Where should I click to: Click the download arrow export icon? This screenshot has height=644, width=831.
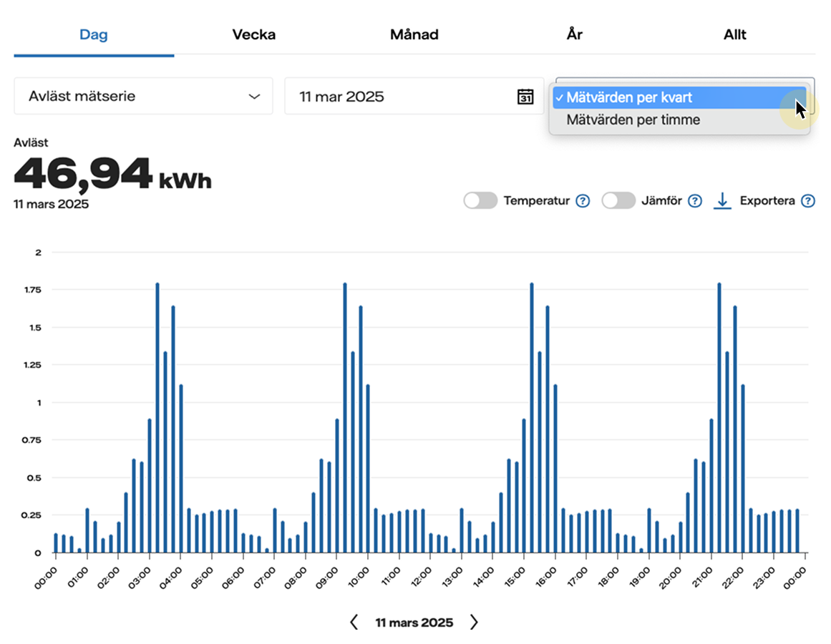pos(723,201)
